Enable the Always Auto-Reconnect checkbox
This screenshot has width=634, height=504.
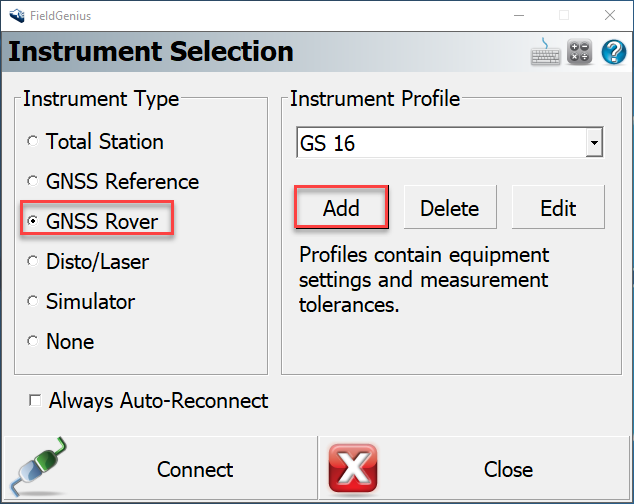(35, 401)
